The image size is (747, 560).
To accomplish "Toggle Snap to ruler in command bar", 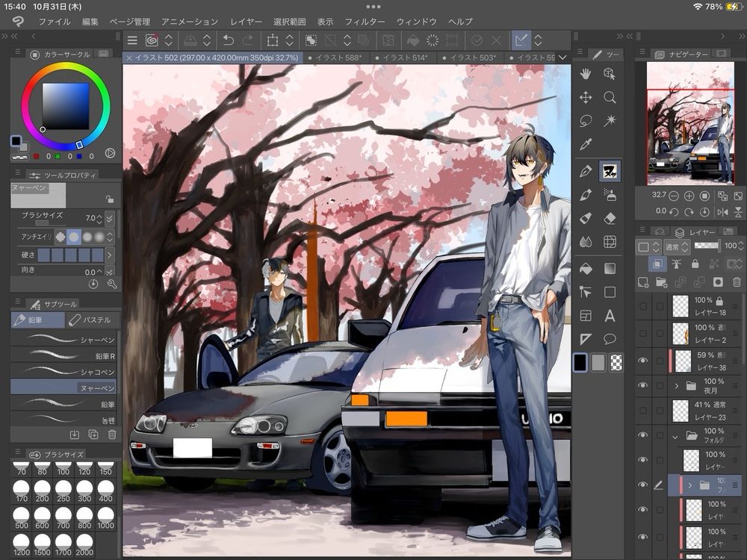I will pos(521,40).
